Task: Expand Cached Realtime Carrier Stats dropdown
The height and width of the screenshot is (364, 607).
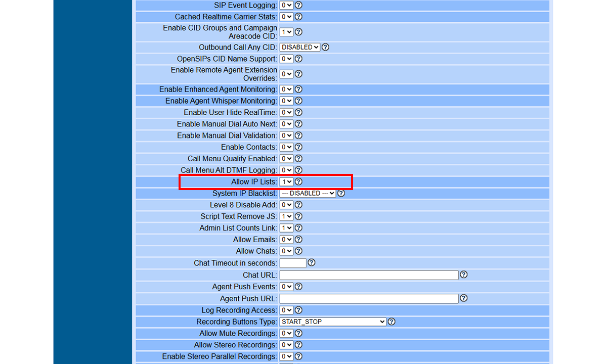Action: pyautogui.click(x=286, y=17)
